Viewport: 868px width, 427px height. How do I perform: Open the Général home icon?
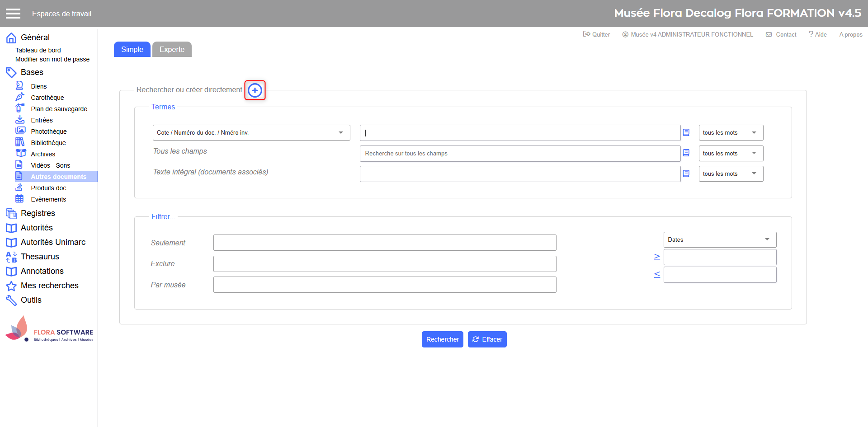click(11, 38)
